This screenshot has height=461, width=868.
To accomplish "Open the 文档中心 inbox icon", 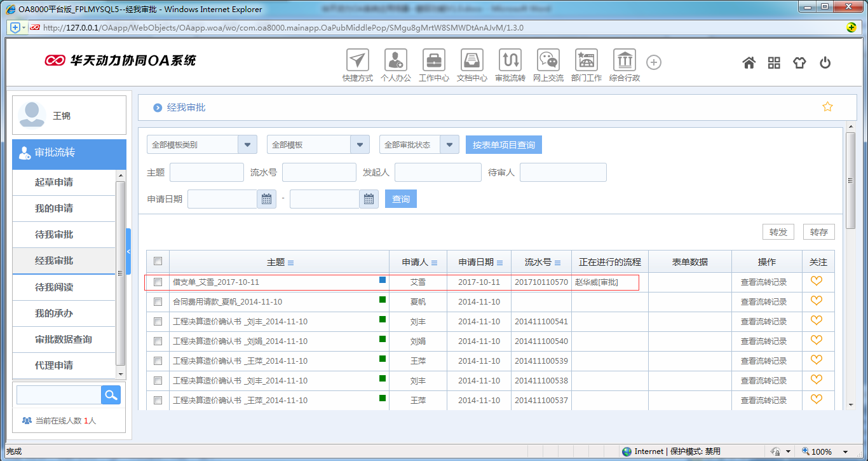I will 472,60.
